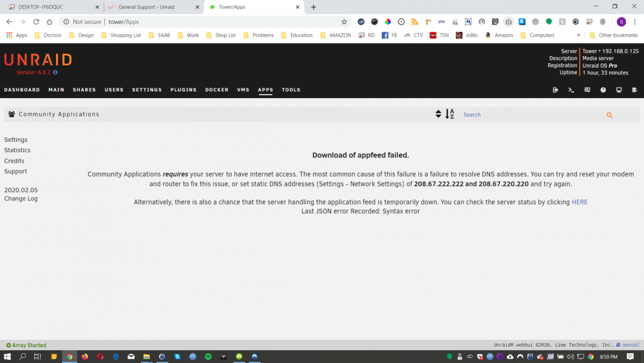Viewport: 644px width, 363px height.
Task: Click the orange search magnifier icon
Action: (609, 115)
